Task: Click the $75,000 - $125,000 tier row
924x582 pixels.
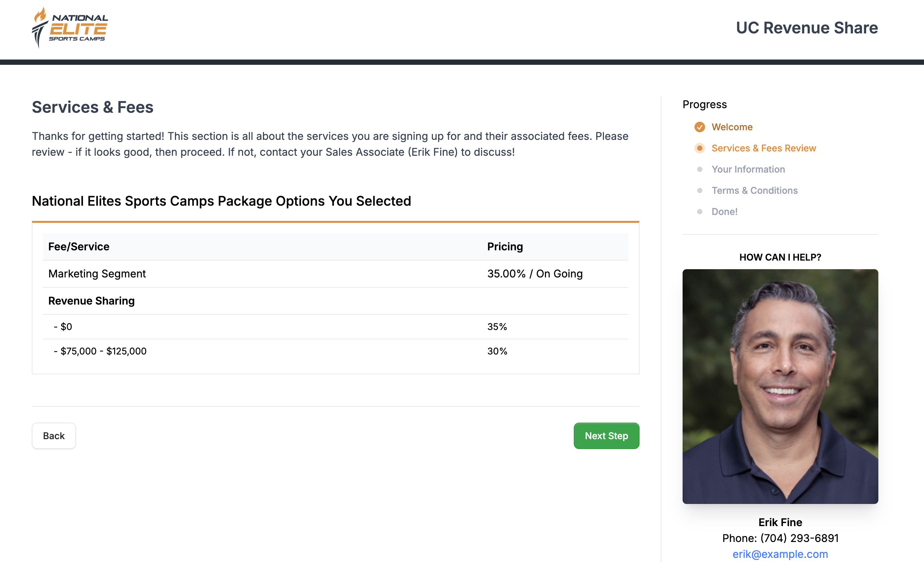Action: coord(335,351)
